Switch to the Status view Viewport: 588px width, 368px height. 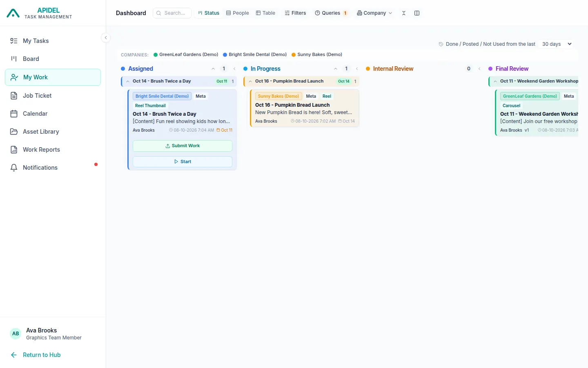pyautogui.click(x=209, y=13)
